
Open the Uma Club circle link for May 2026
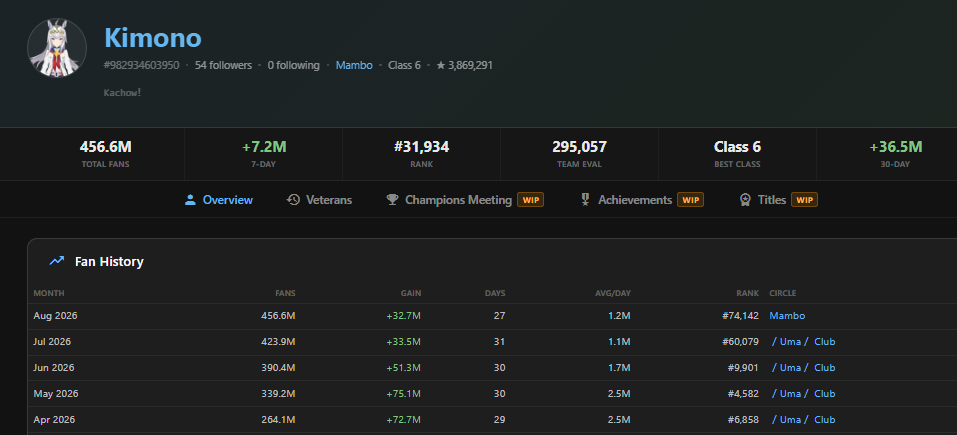click(x=803, y=394)
